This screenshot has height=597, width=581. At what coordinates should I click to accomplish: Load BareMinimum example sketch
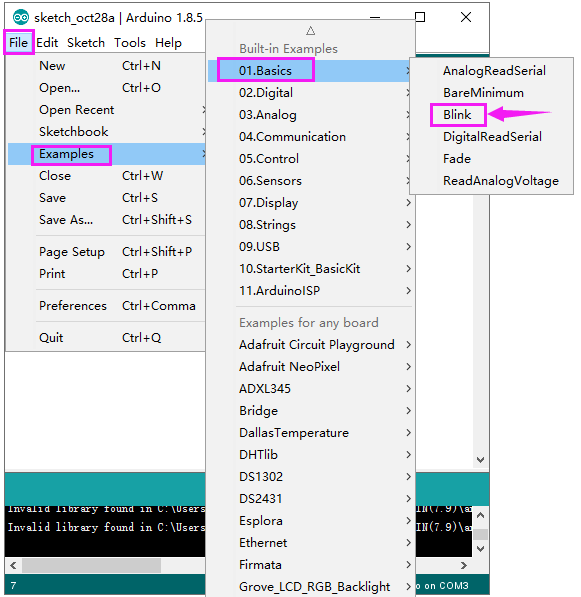[492, 93]
